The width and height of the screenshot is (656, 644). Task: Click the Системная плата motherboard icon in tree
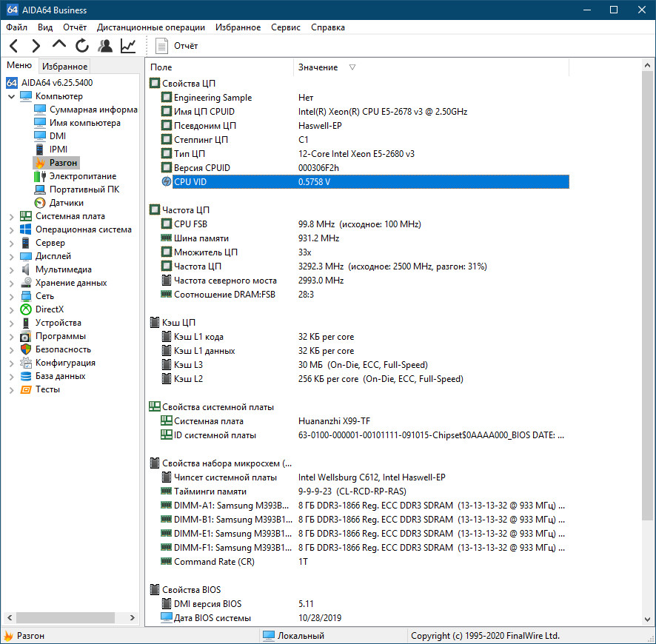point(26,216)
